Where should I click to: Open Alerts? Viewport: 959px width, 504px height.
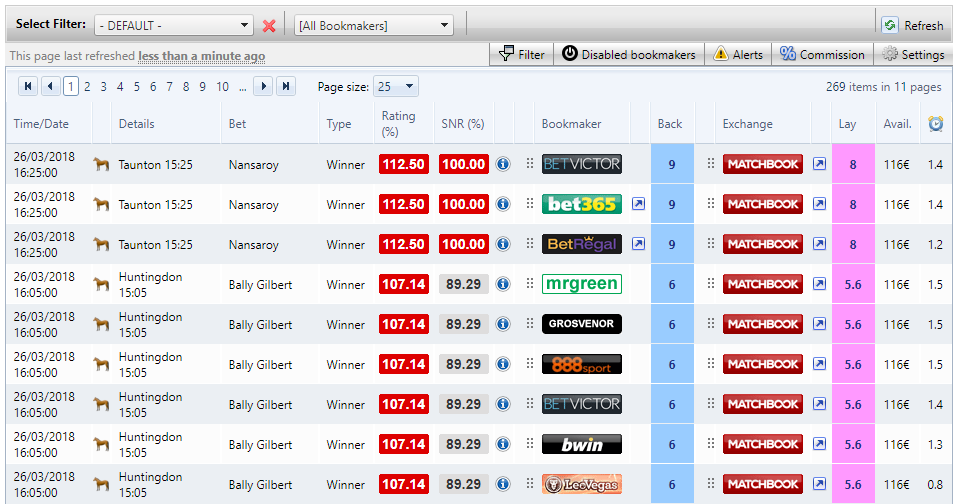point(738,54)
